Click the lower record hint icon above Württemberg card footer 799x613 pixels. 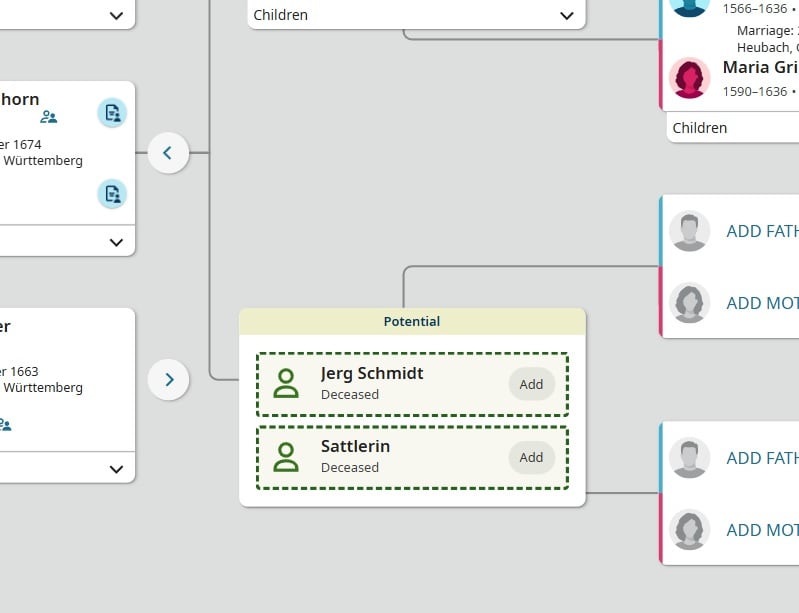(112, 194)
